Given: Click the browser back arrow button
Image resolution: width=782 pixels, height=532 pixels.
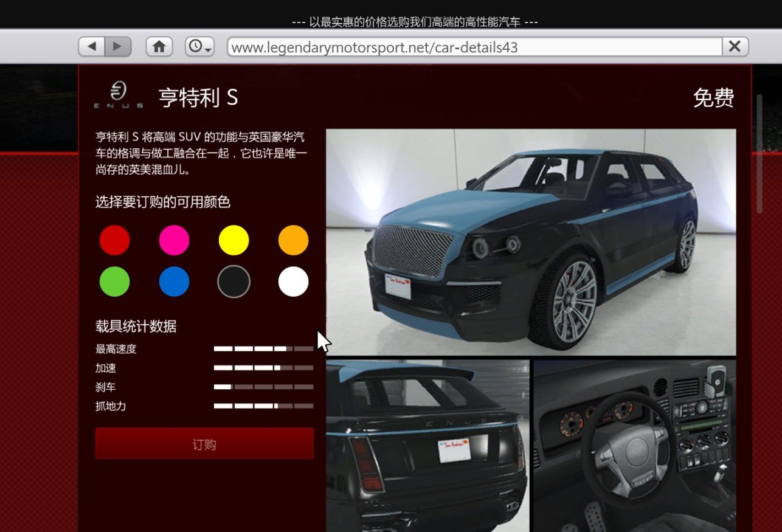Looking at the screenshot, I should [x=92, y=47].
